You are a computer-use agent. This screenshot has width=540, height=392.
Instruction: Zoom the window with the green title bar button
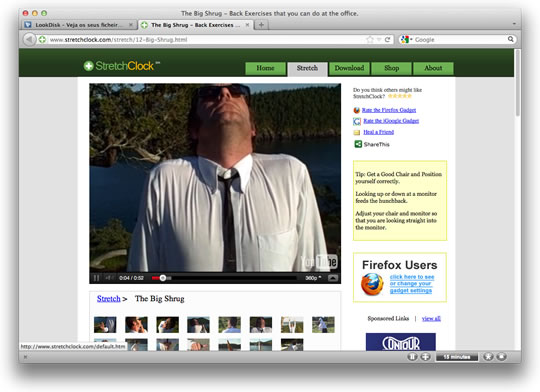[44, 13]
